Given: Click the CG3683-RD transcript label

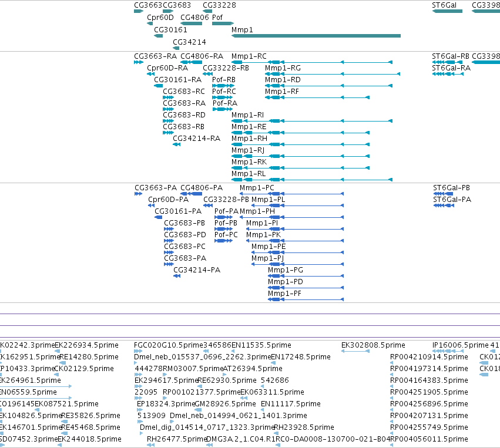Looking at the screenshot, I should coord(184,114).
